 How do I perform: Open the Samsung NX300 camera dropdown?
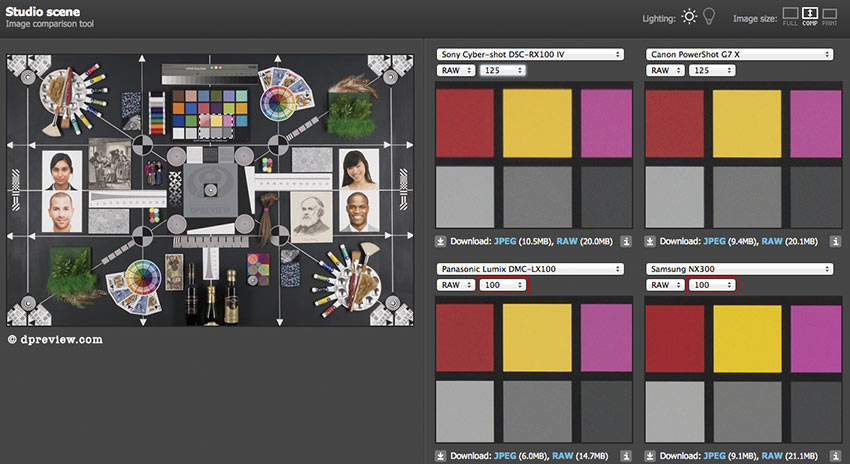coord(739,269)
